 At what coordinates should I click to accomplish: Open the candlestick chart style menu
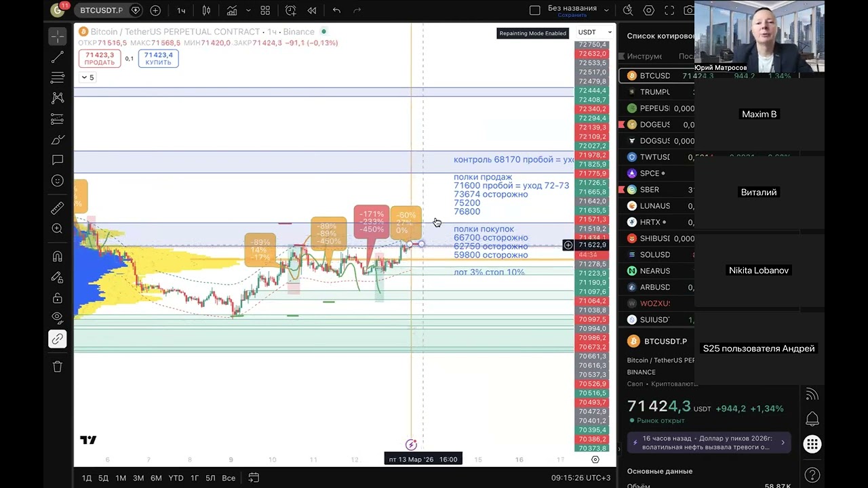[x=206, y=10]
